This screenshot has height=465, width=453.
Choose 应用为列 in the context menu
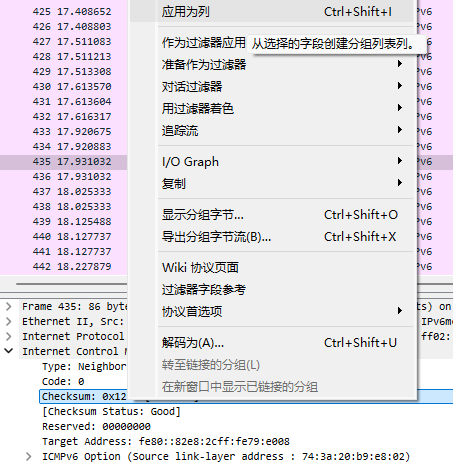click(271, 12)
